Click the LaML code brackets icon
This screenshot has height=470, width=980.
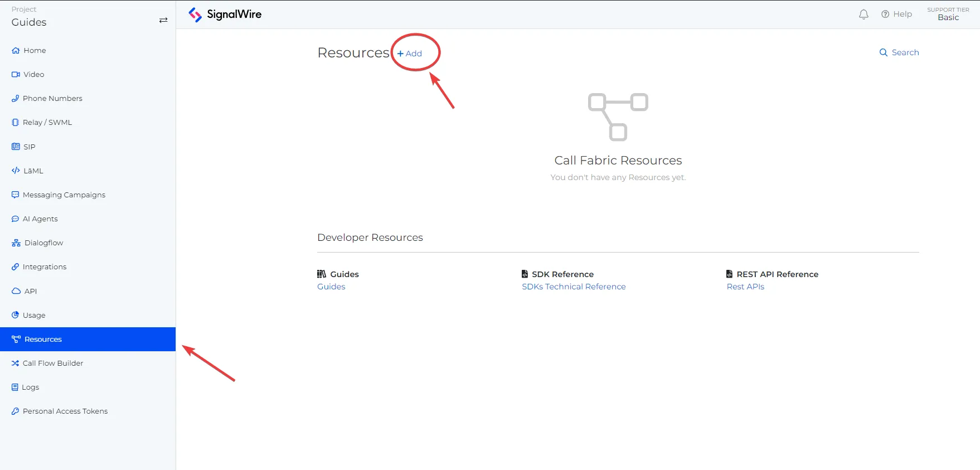click(16, 171)
